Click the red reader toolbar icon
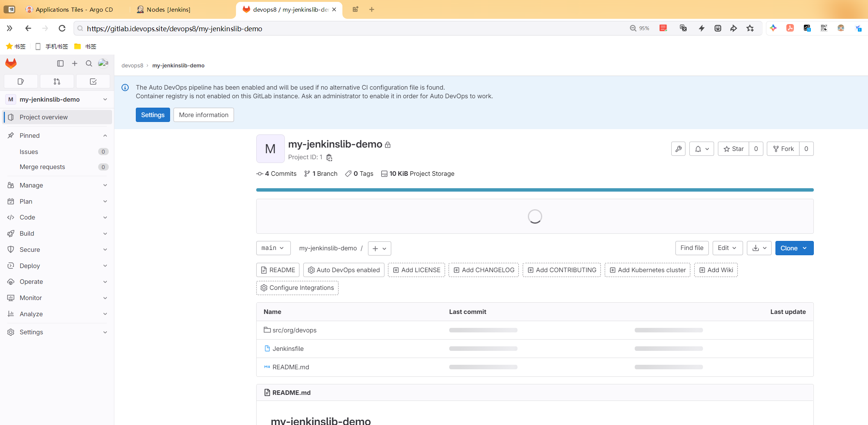 click(x=663, y=28)
